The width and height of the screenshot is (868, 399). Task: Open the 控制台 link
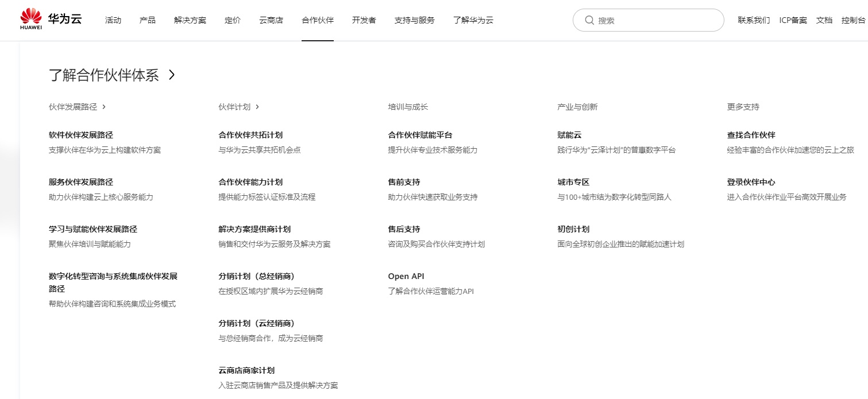pos(854,20)
